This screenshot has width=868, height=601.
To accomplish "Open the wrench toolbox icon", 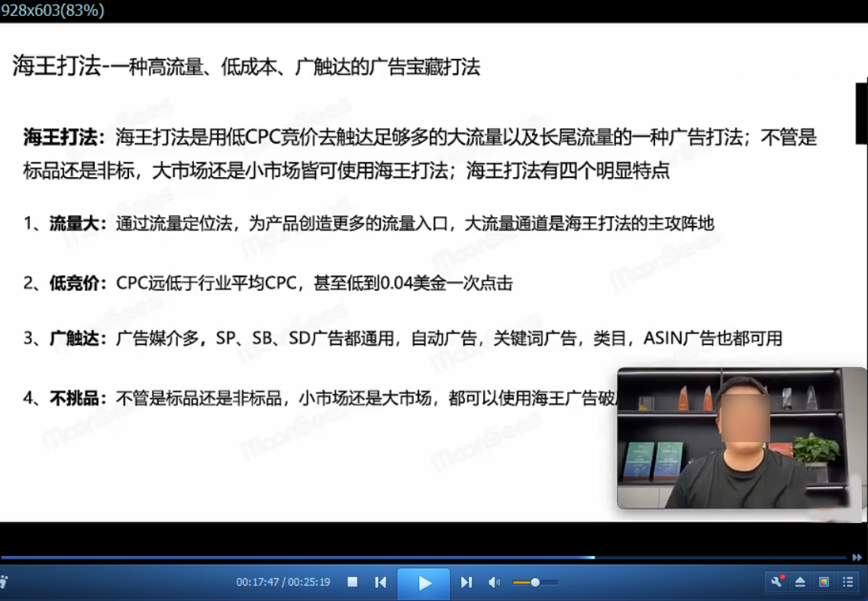I will coord(777,582).
